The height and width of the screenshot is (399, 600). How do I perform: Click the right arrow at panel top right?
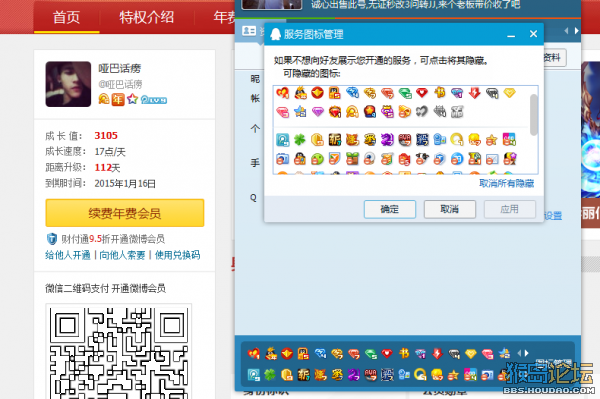[x=576, y=31]
